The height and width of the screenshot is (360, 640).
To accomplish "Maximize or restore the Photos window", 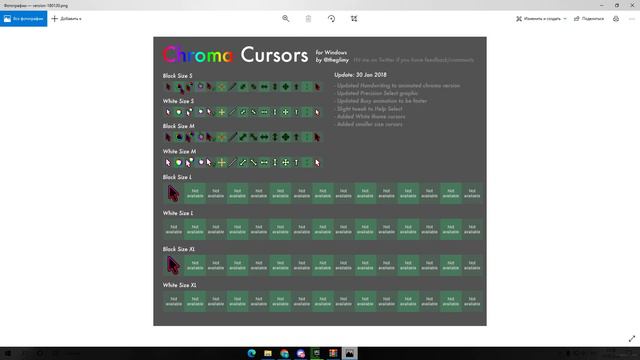I will 617,5.
